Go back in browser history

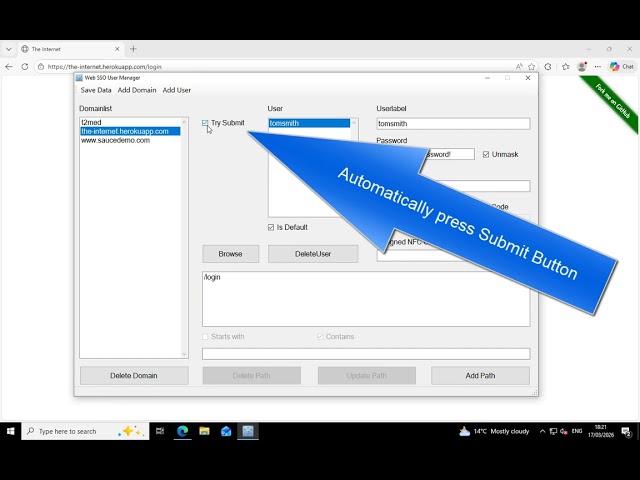point(9,67)
